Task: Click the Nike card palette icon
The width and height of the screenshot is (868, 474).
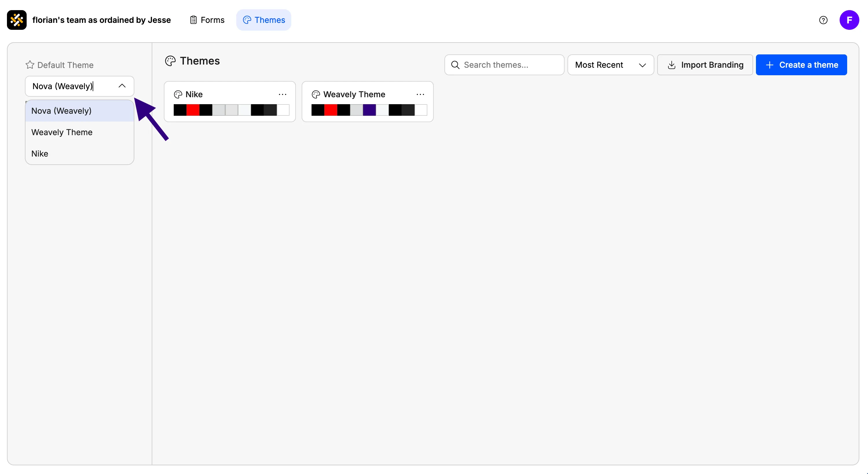Action: tap(178, 94)
